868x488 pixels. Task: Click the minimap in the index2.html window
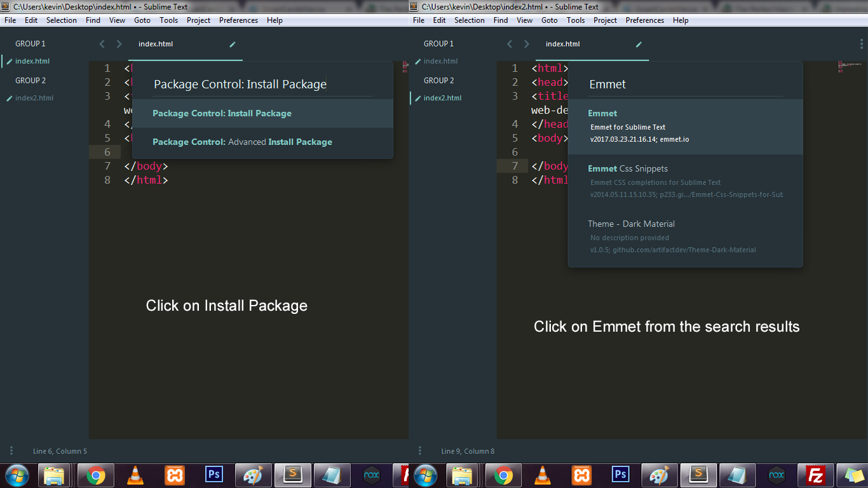point(851,67)
